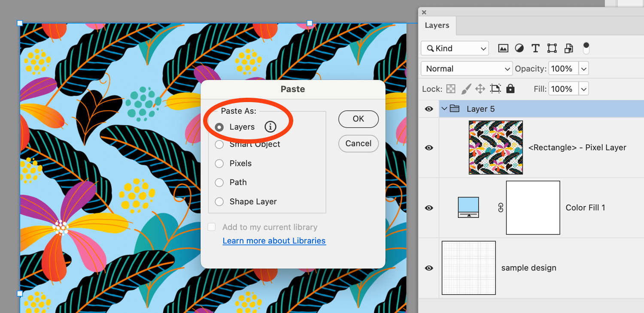Confirm paste by clicking OK
Image resolution: width=644 pixels, height=313 pixels.
(358, 119)
